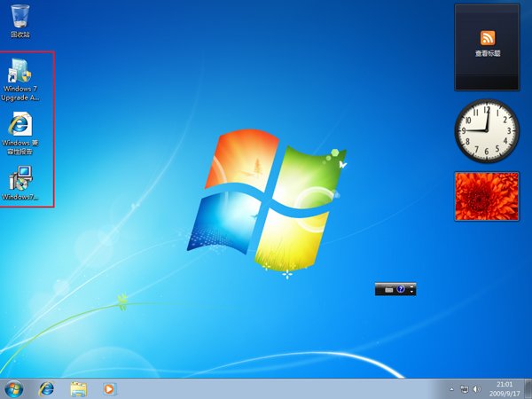Open the Windows Start menu orb

14,389
